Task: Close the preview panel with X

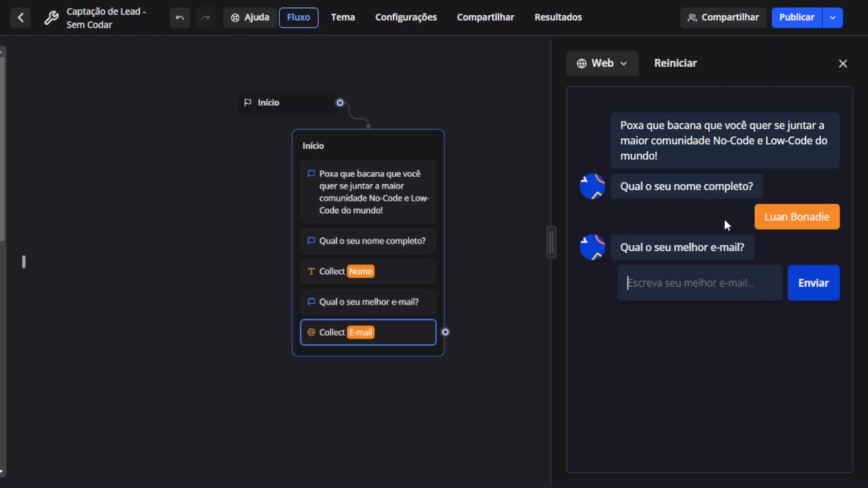Action: 843,64
